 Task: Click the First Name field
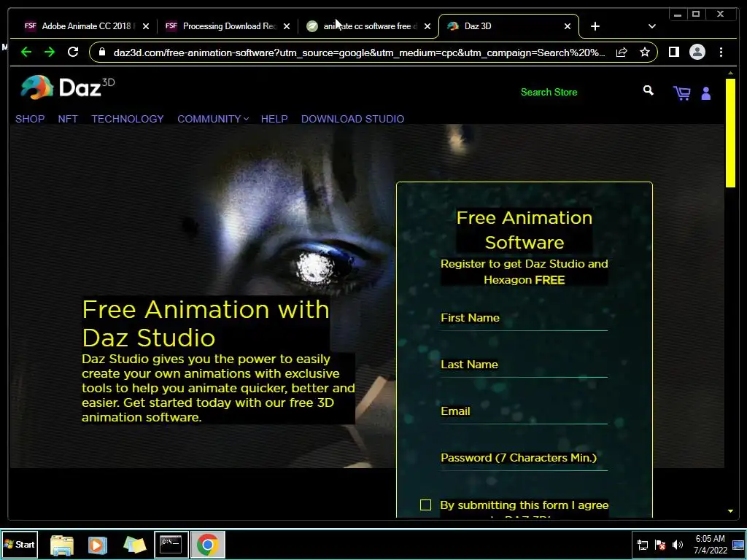point(524,318)
